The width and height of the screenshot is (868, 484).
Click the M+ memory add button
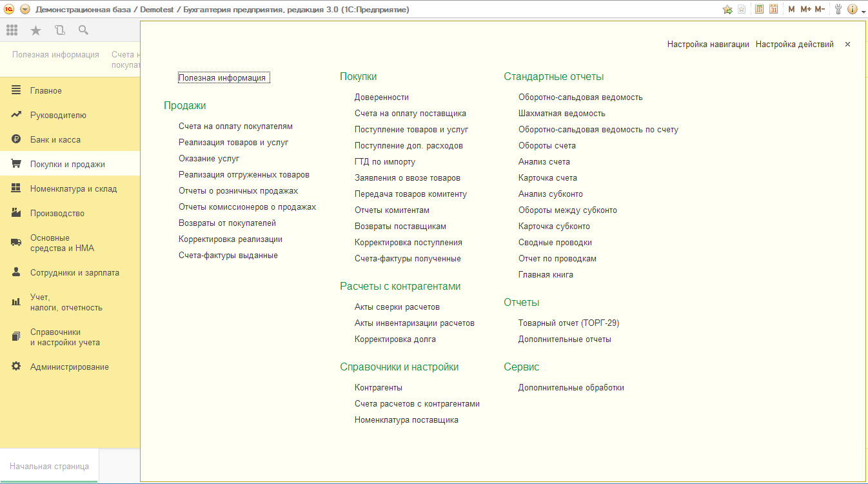pyautogui.click(x=805, y=9)
